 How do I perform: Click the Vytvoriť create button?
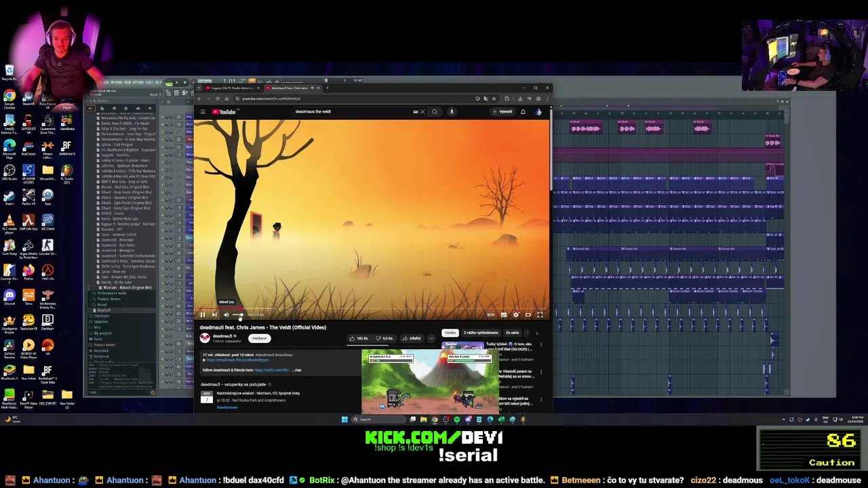click(x=503, y=112)
